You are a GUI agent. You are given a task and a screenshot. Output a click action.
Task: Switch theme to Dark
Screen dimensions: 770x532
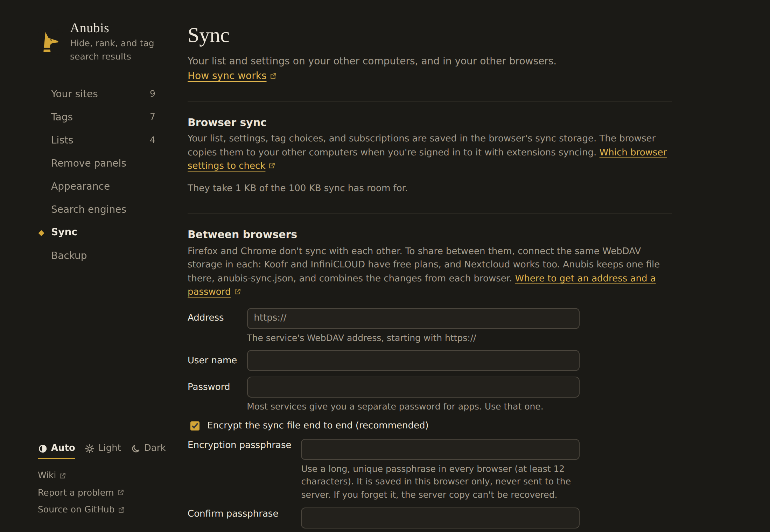(148, 448)
